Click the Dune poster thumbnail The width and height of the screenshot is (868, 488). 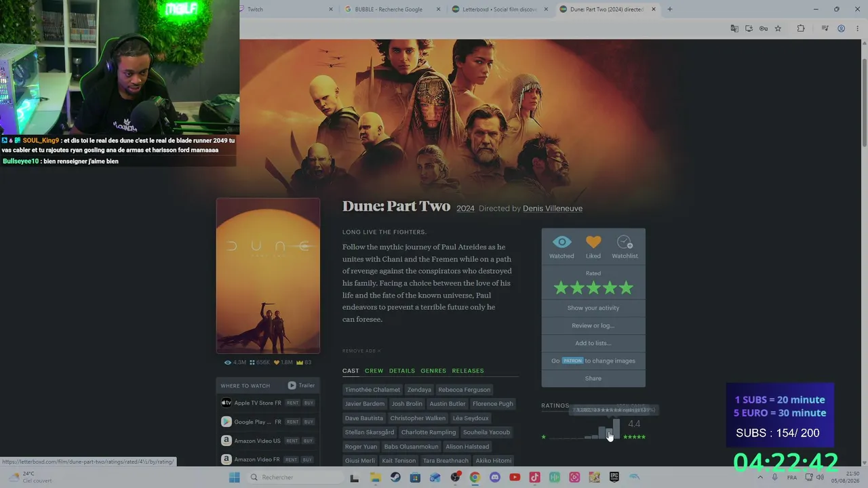pos(268,275)
